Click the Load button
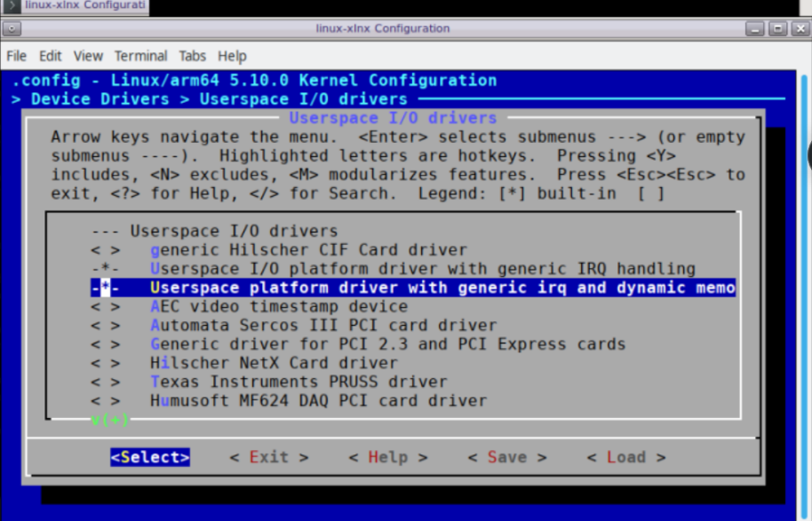 pyautogui.click(x=626, y=457)
